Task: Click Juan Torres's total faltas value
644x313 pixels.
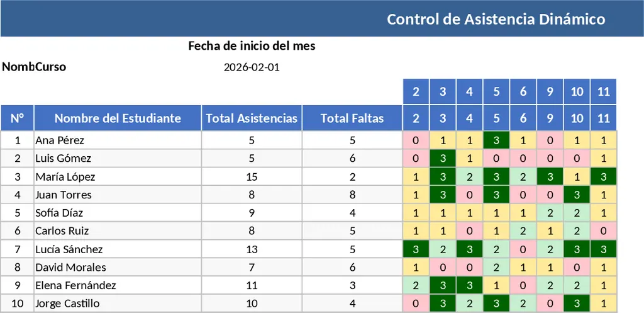Action: click(352, 195)
